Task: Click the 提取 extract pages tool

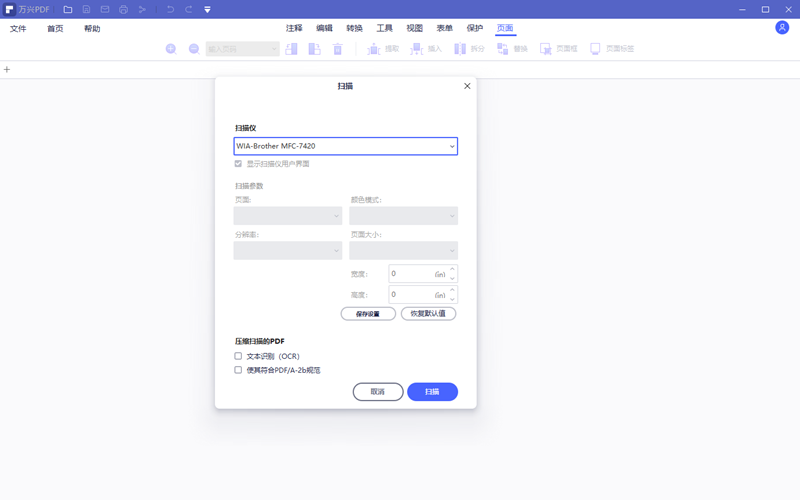Action: pos(383,49)
